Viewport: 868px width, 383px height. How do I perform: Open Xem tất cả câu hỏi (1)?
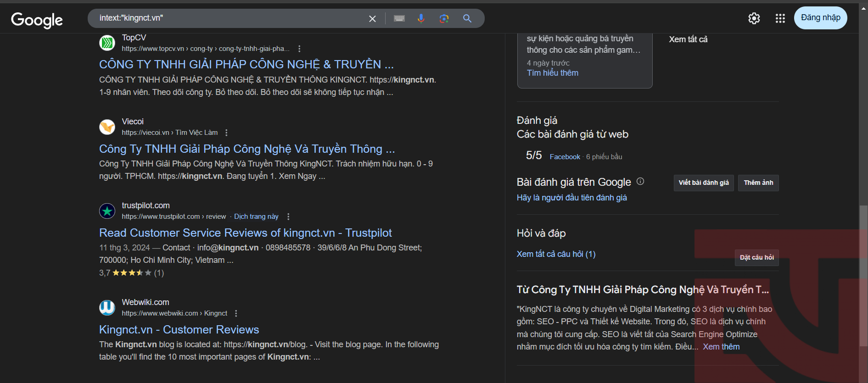pyautogui.click(x=556, y=254)
